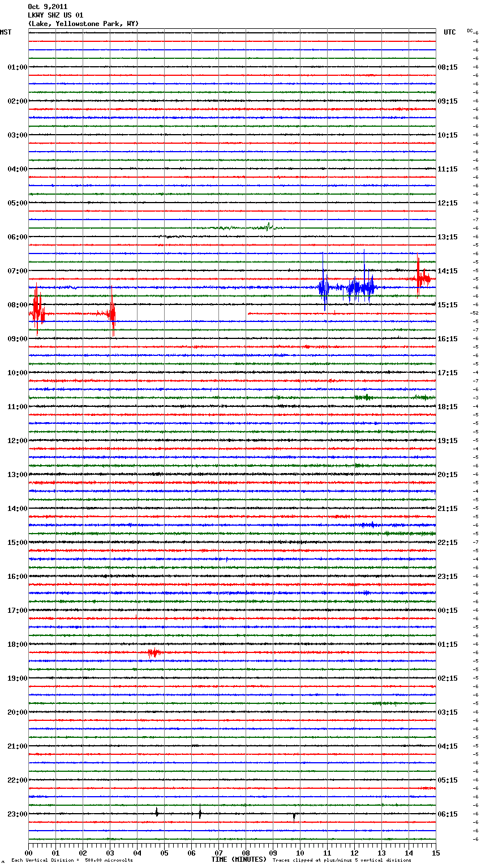Image resolution: width=481 pixels, height=868 pixels.
Task: Click minute "15" on the bottom axis
Action: point(436,853)
